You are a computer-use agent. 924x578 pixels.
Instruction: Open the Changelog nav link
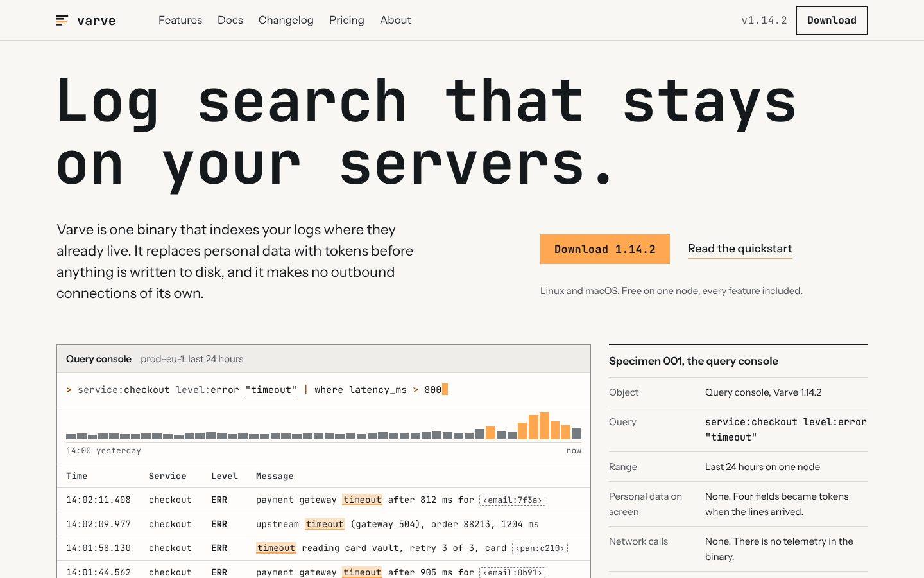click(x=286, y=21)
